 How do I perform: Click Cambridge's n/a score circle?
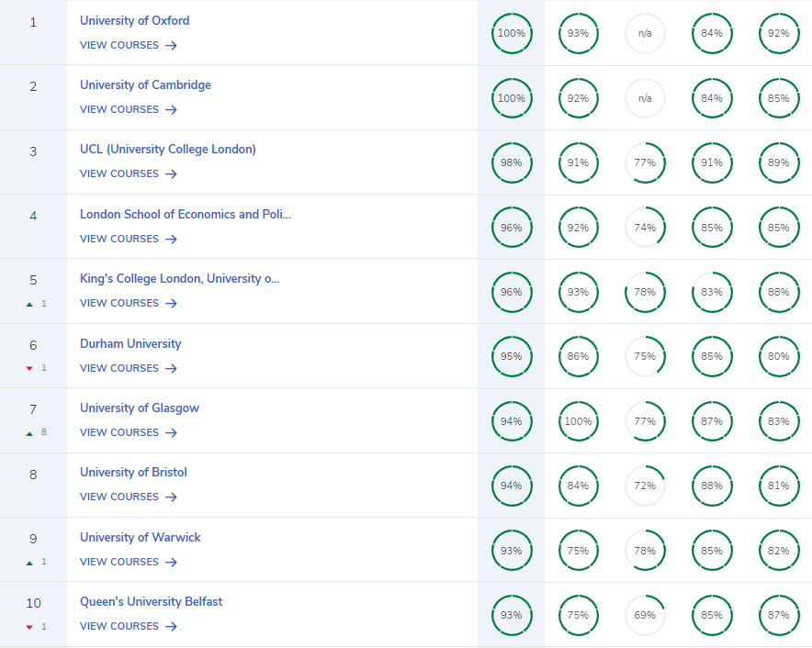(x=645, y=98)
